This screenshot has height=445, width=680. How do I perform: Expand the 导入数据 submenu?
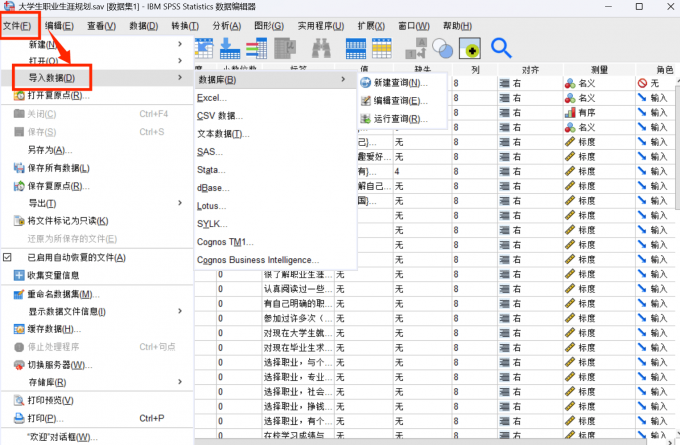[98, 78]
